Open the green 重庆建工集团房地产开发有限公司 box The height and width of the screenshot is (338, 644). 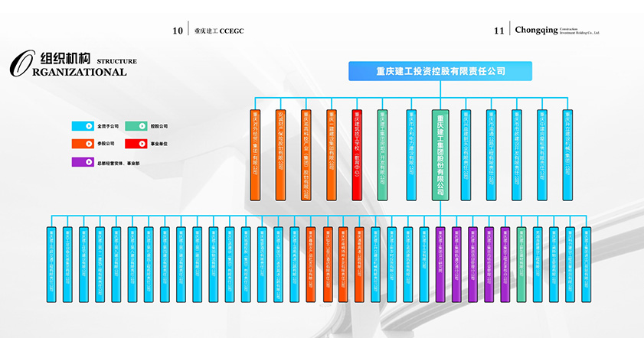382,155
